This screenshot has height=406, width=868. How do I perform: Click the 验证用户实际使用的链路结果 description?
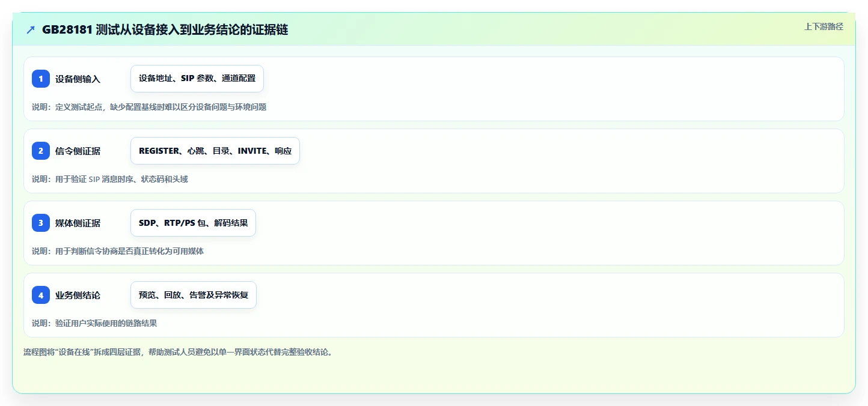coord(94,323)
